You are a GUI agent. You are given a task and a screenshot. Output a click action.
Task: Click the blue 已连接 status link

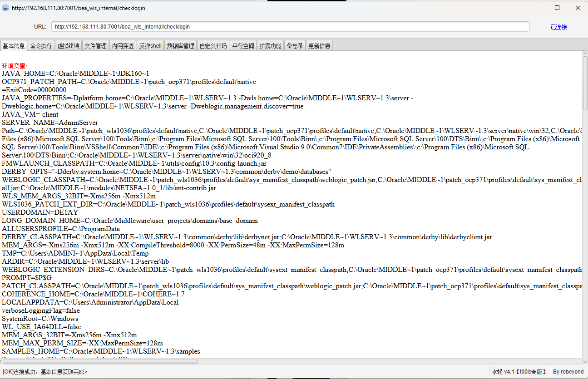click(558, 27)
